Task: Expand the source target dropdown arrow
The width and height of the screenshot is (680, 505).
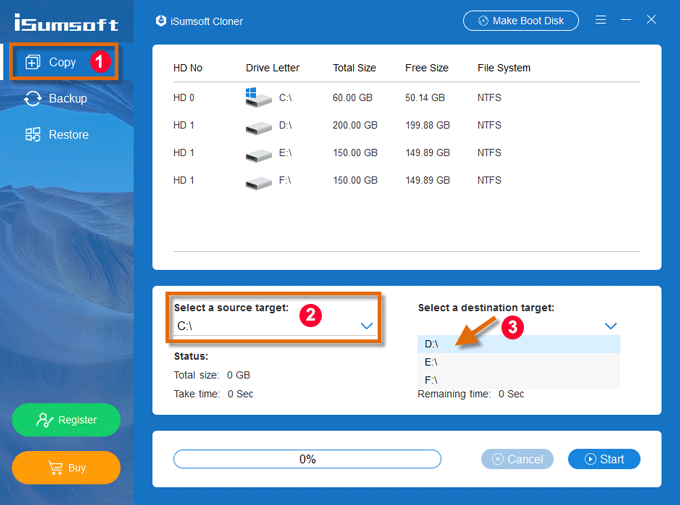Action: tap(367, 326)
